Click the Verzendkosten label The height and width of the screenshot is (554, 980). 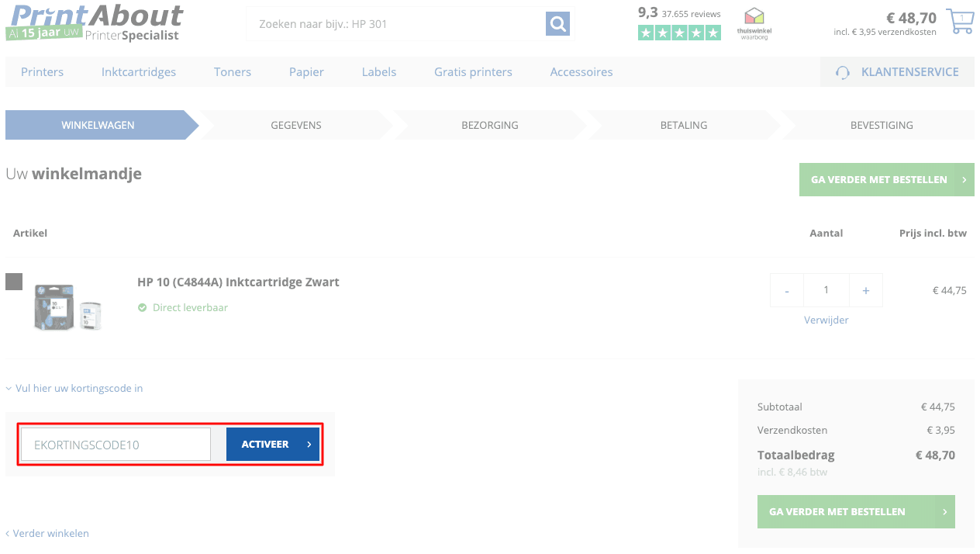tap(792, 430)
